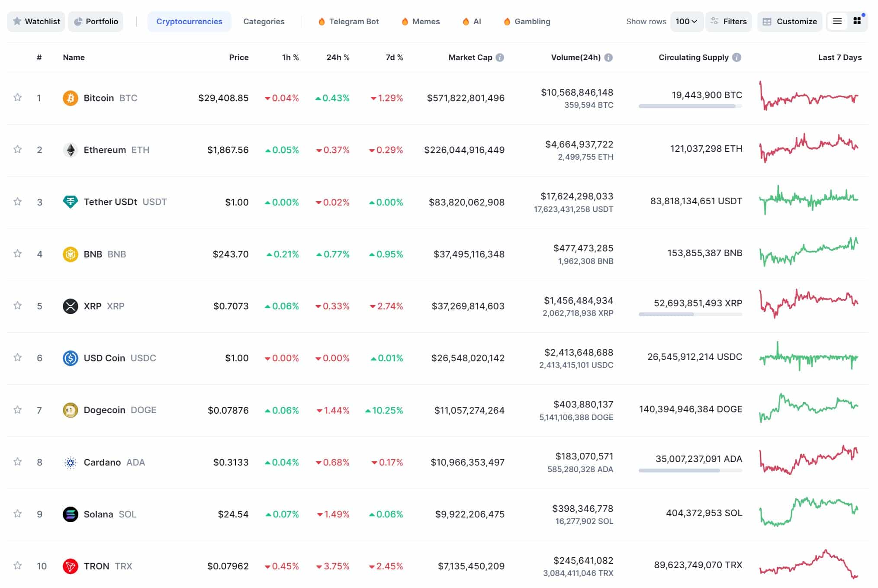Toggle the BNB watchlist star
878x588 pixels.
pos(18,254)
